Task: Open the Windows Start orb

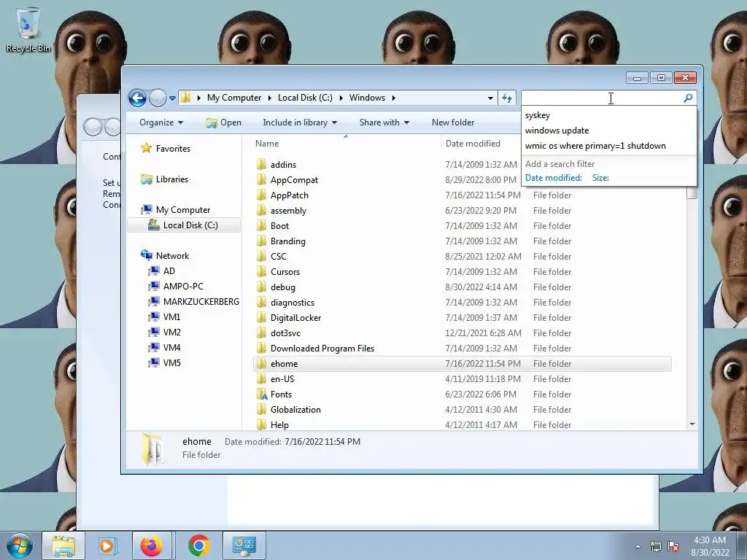Action: point(20,545)
